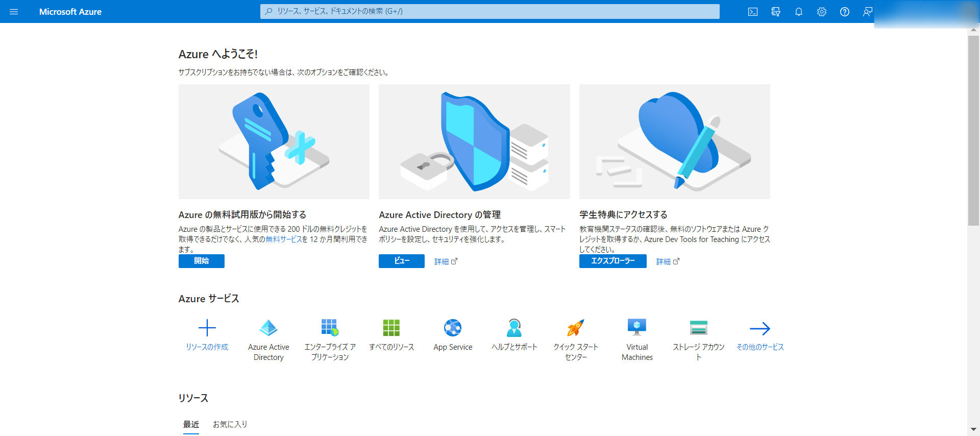The width and height of the screenshot is (980, 436).
Task: Open the hamburger portal menu
Action: tap(14, 12)
